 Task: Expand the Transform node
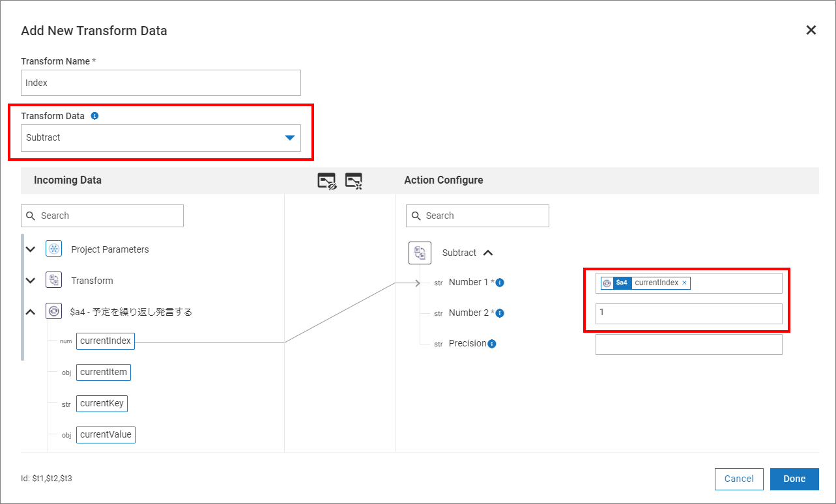(x=30, y=281)
